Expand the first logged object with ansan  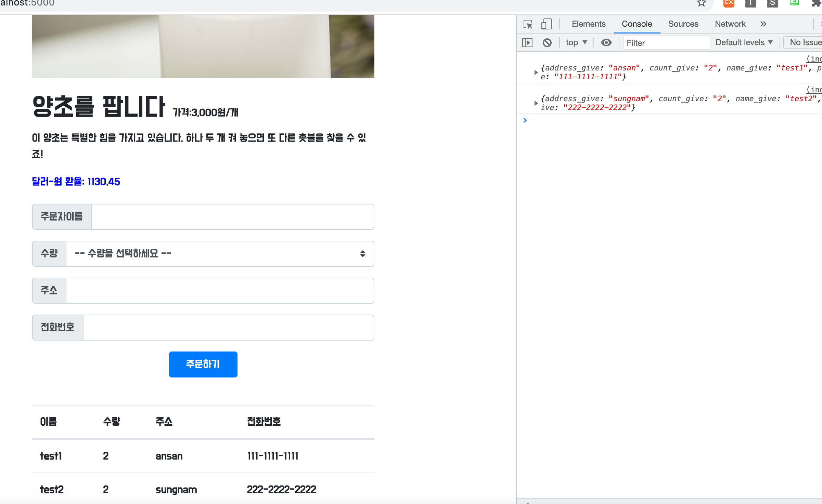click(536, 72)
